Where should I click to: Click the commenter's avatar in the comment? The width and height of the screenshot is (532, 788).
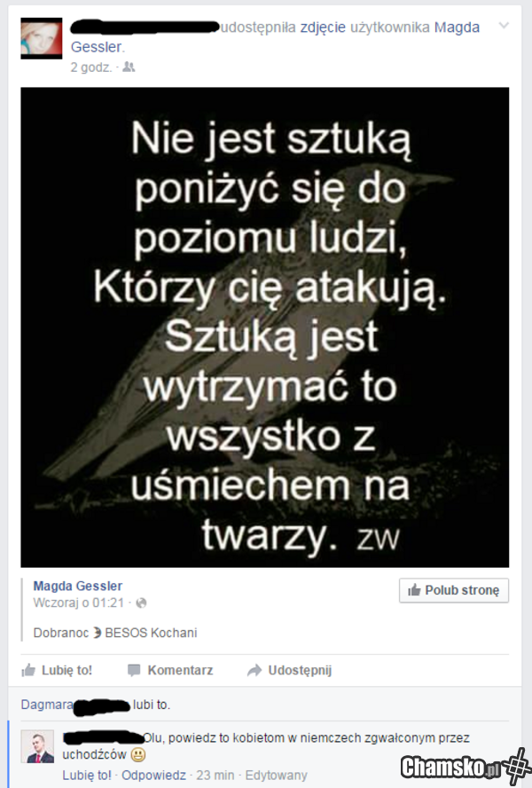point(37,747)
